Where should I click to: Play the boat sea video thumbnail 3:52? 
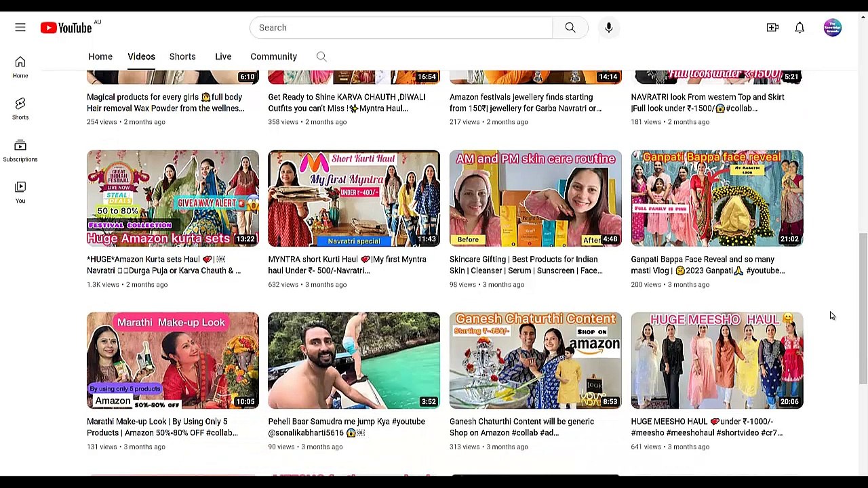tap(354, 361)
